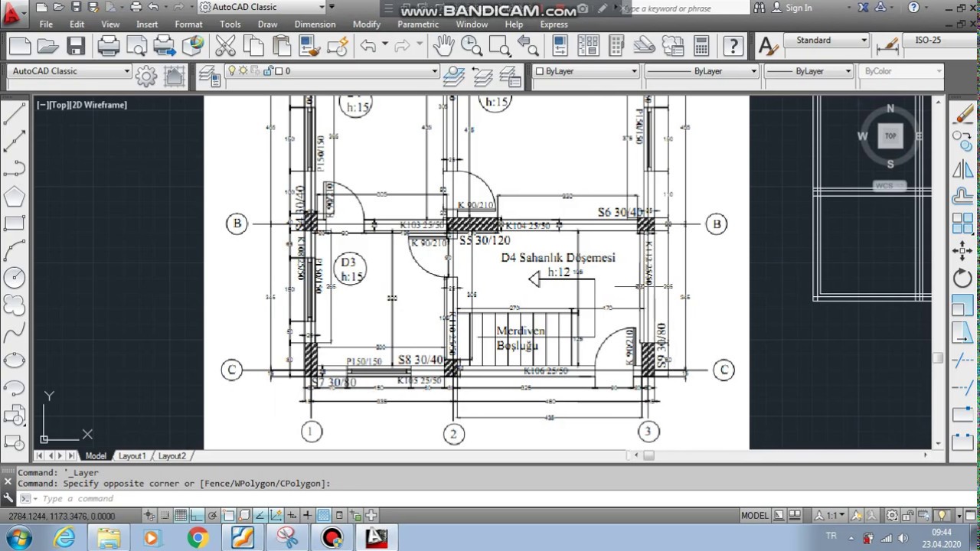980x551 pixels.
Task: Toggle Ortho Mode in status bar
Action: pos(197,516)
